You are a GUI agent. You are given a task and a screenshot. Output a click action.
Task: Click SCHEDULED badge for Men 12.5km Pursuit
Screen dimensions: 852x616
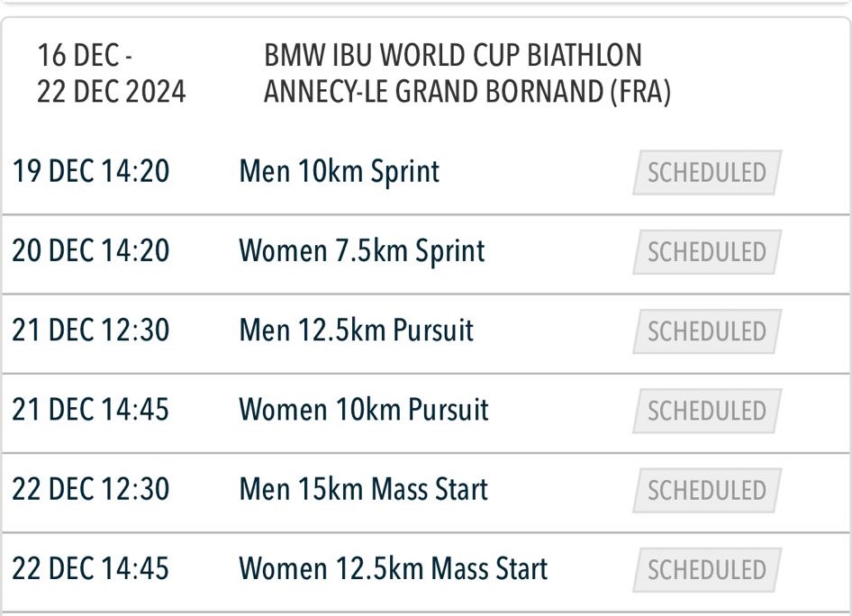click(x=707, y=331)
